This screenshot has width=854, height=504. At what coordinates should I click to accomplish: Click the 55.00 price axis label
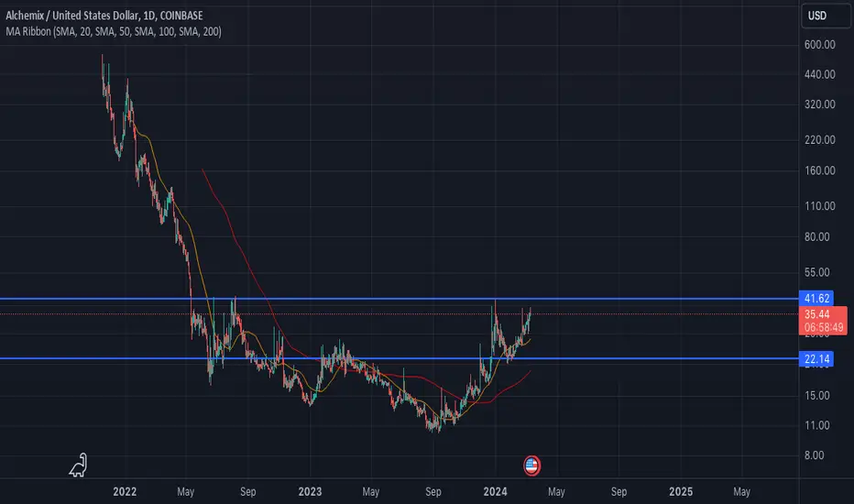817,272
